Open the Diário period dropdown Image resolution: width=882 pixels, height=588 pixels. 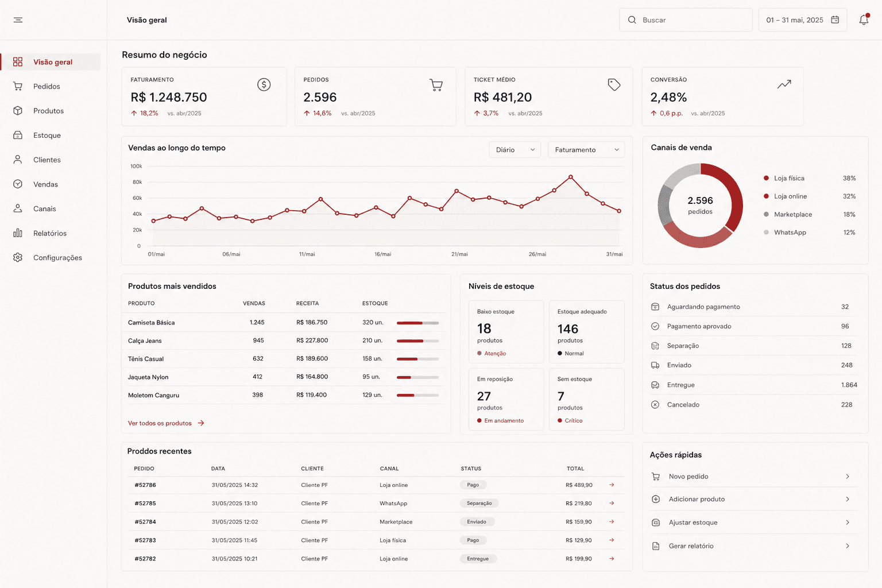(x=515, y=150)
